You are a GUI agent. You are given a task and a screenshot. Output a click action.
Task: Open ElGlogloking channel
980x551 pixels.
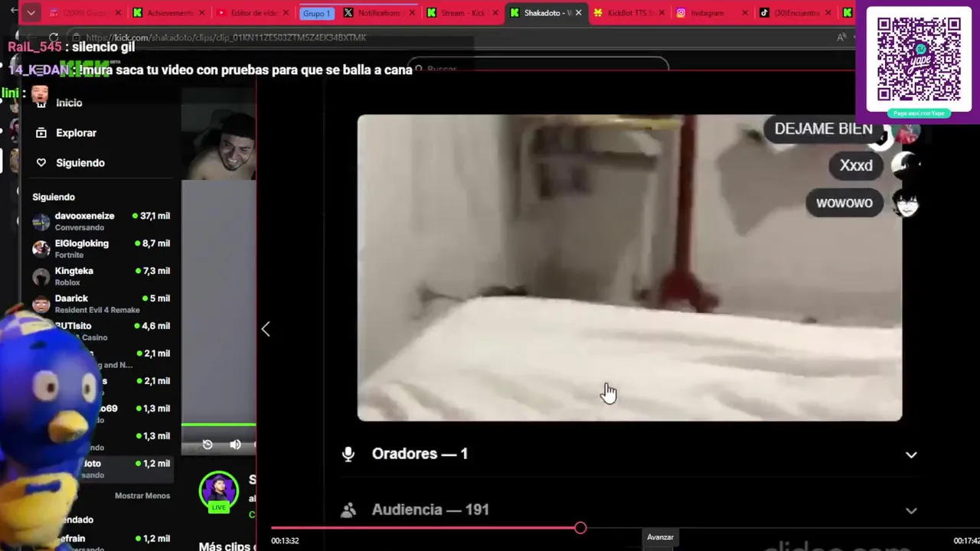click(x=101, y=249)
